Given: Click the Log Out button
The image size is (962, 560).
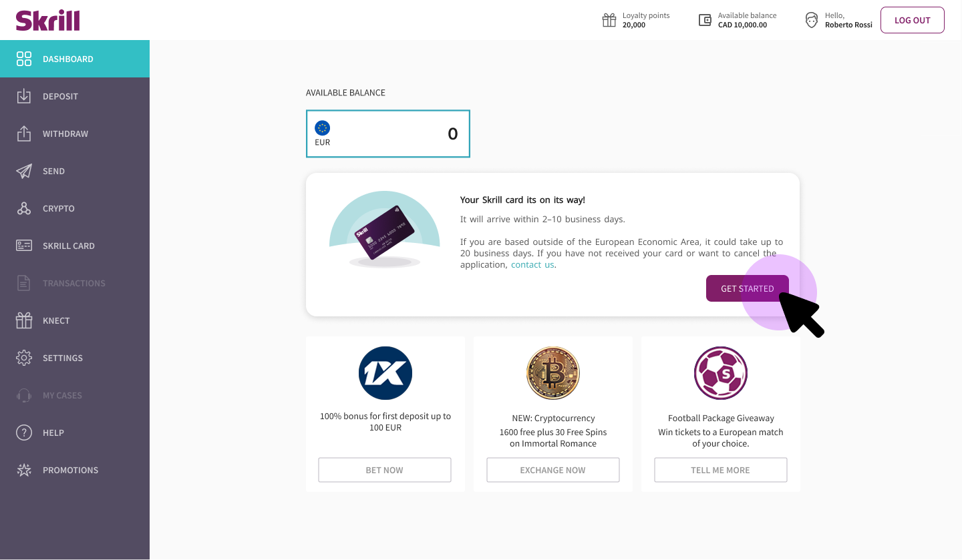Looking at the screenshot, I should (912, 20).
